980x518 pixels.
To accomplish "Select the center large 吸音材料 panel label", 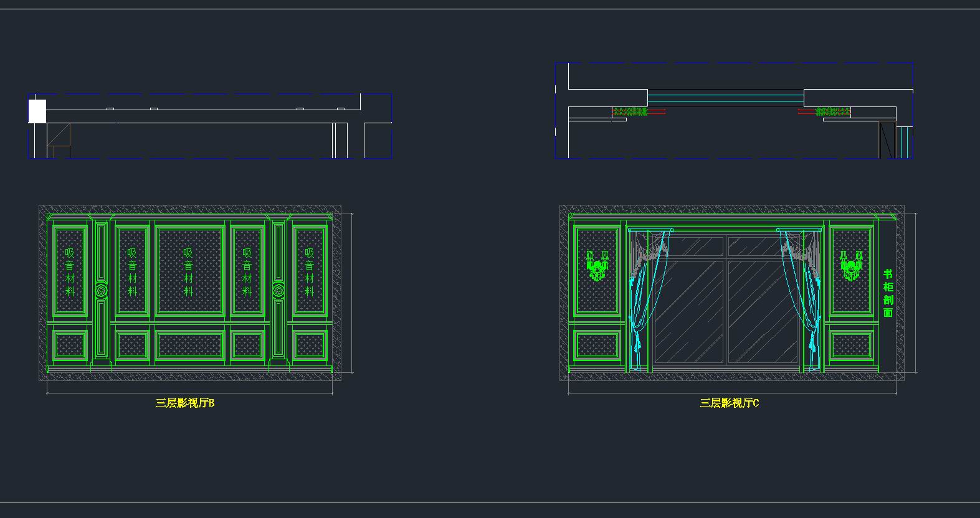I will point(188,271).
